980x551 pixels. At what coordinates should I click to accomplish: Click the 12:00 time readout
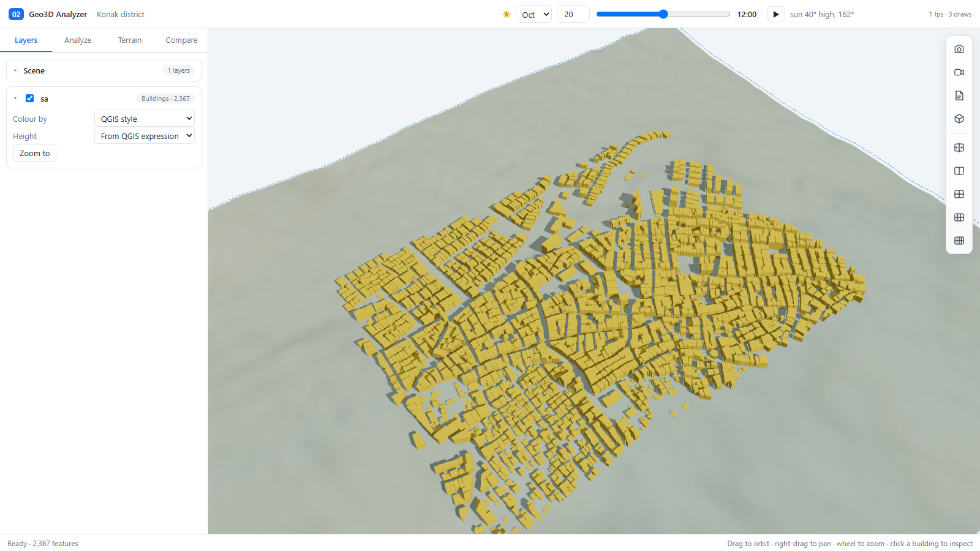click(x=747, y=14)
